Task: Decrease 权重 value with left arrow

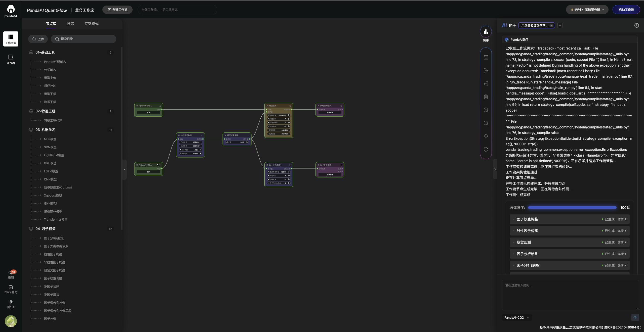Action: pos(227,142)
